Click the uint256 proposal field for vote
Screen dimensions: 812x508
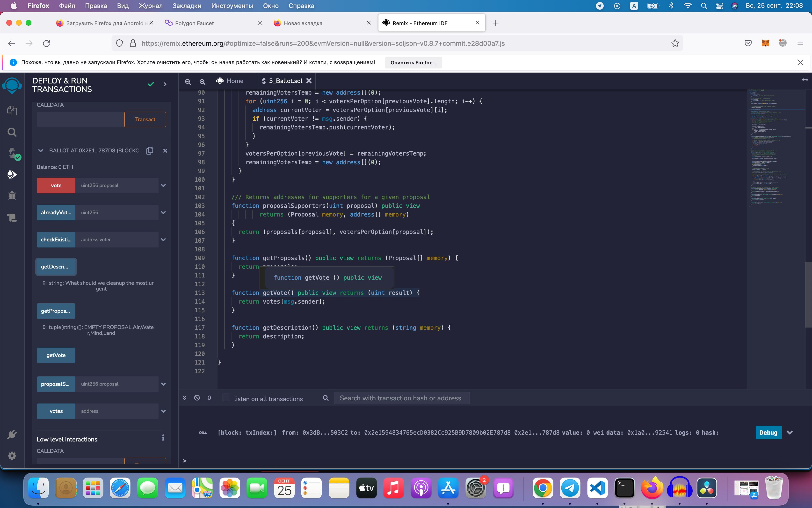coord(117,186)
